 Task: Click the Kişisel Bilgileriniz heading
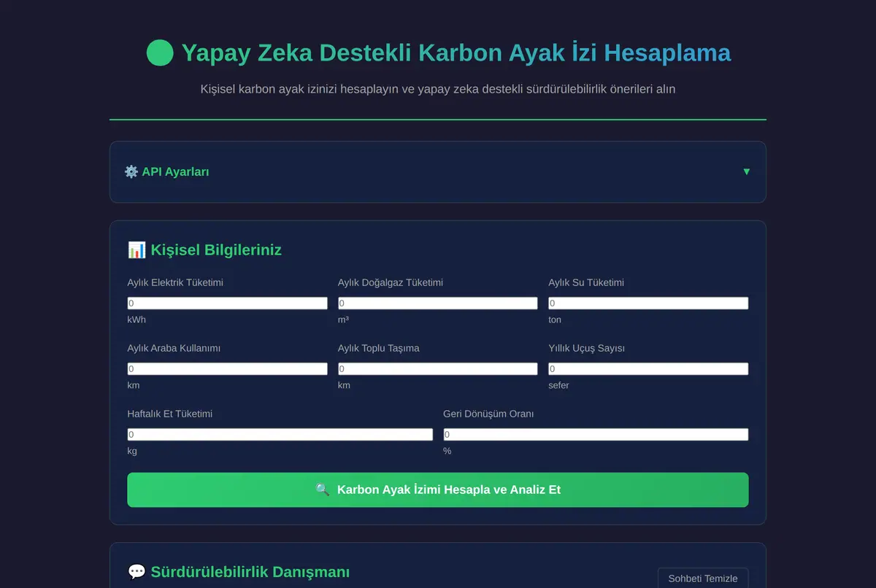pos(216,250)
